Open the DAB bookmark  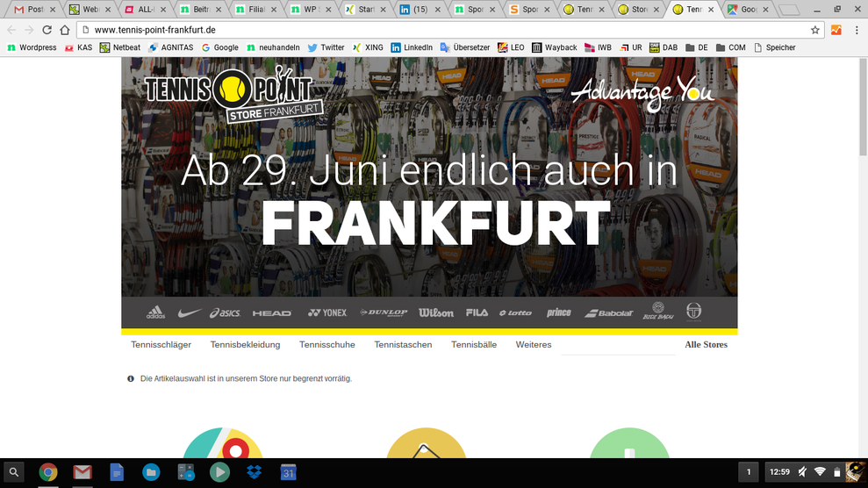(x=664, y=47)
